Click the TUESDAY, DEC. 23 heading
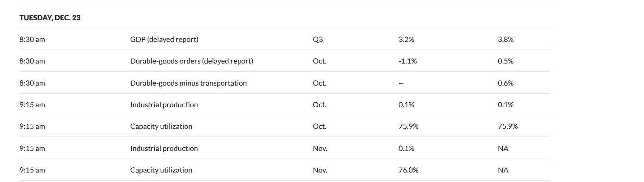 coord(50,18)
